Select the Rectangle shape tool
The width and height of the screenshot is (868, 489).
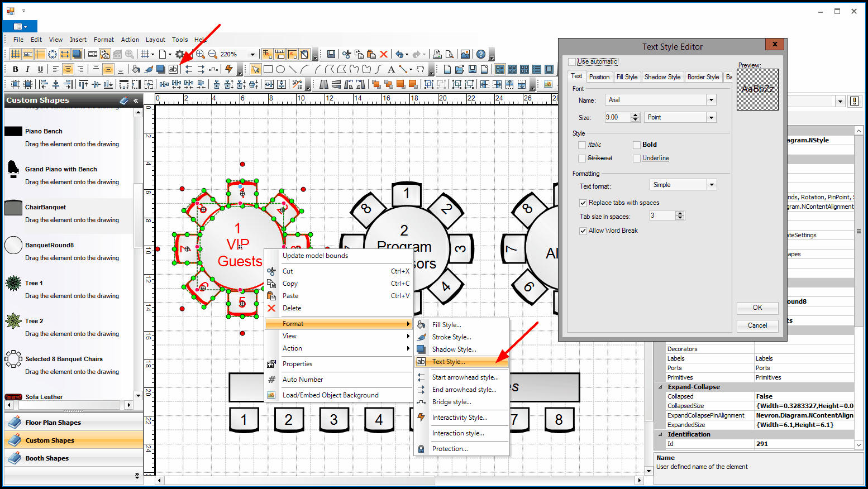tap(268, 69)
